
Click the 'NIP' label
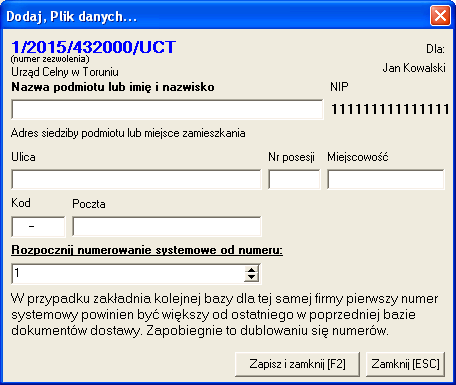tap(339, 87)
